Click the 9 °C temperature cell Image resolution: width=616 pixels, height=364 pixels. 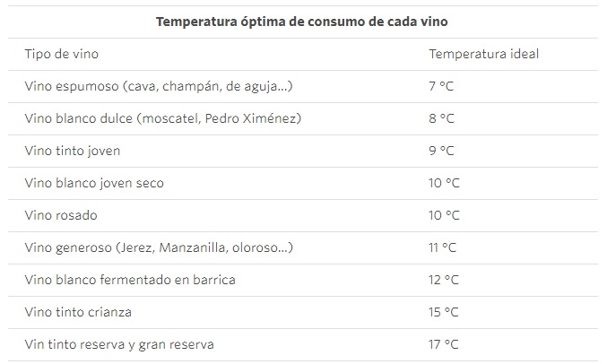click(x=442, y=151)
